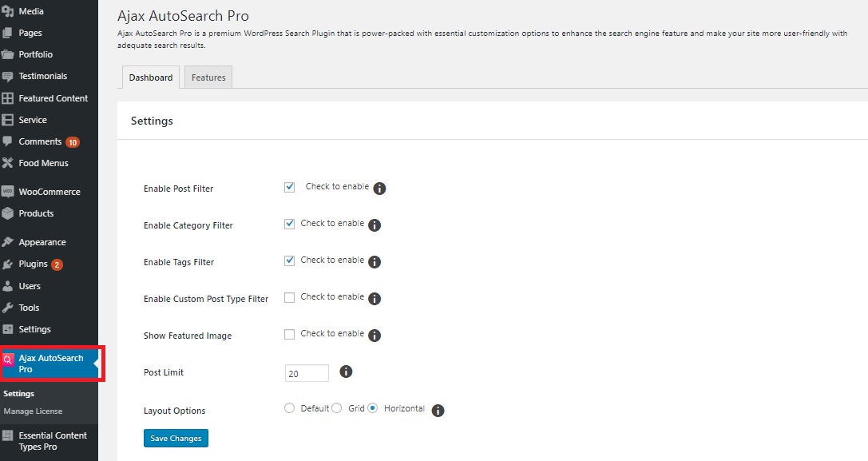Check the Show Featured Image checkbox

click(x=290, y=334)
